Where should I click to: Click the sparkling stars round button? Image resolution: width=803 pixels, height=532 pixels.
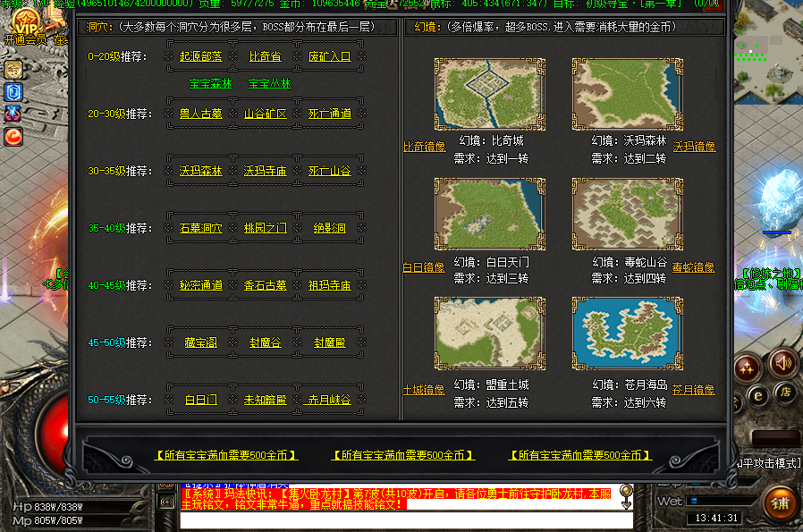click(748, 367)
